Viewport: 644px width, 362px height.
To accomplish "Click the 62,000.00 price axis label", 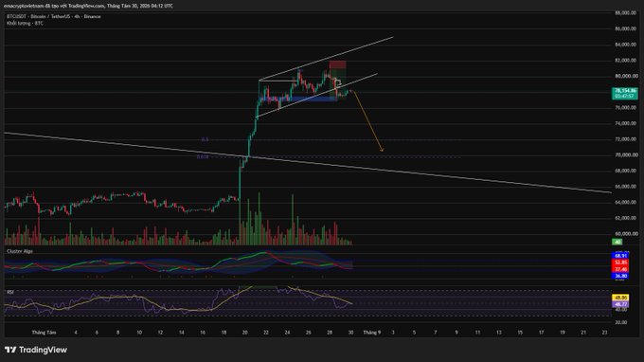I will click(626, 218).
